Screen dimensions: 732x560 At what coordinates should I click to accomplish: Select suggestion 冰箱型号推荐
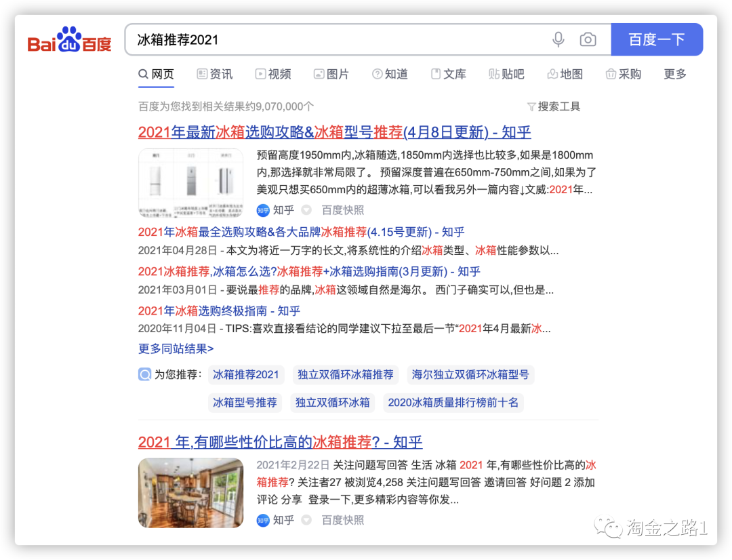coord(245,403)
